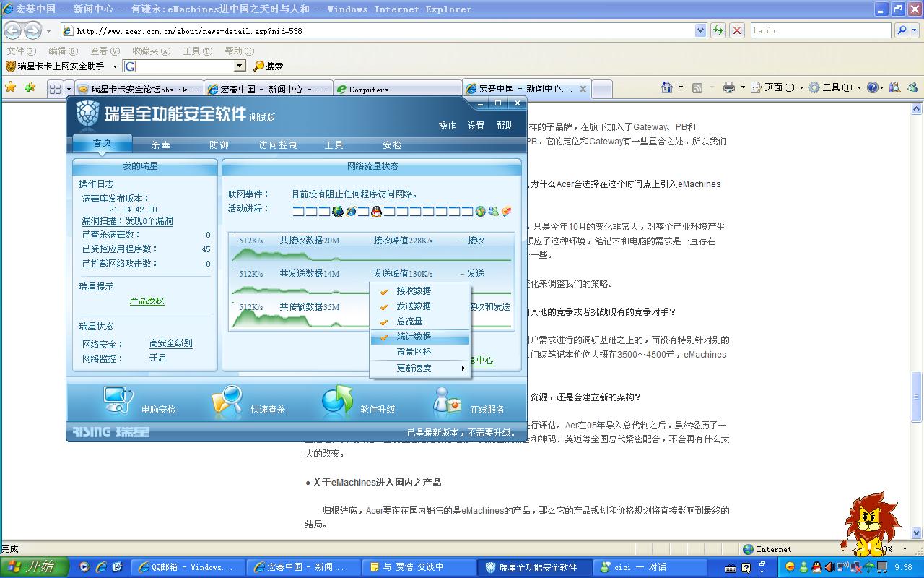The width and height of the screenshot is (924, 578).
Task: Click the IE icon in Quick Launch
Action: pos(101,567)
